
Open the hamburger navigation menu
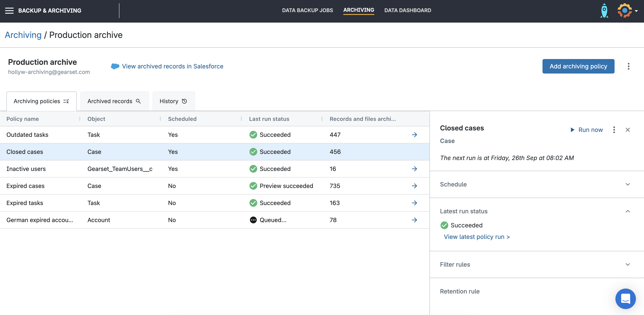(9, 10)
